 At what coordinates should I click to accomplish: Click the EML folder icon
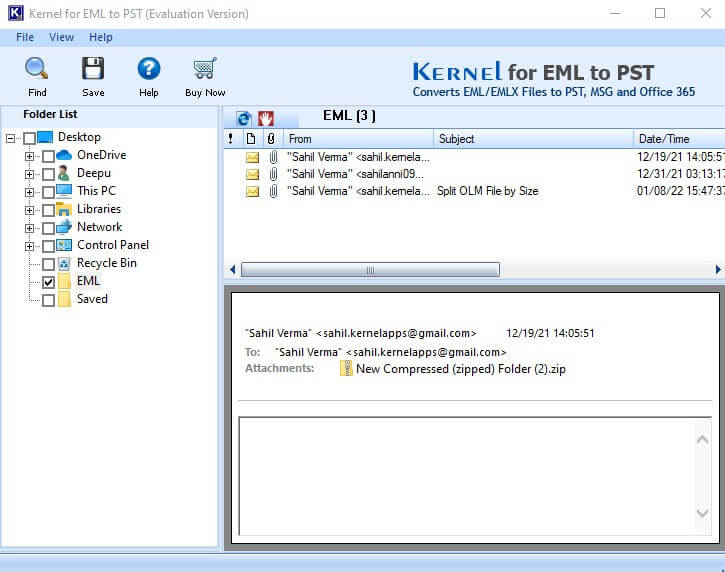tap(64, 281)
